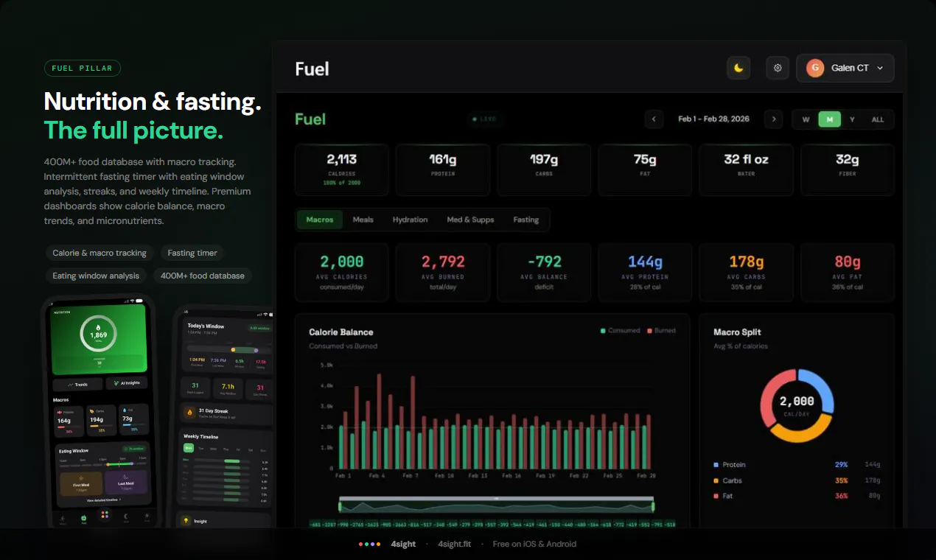Screen dimensions: 936x560
Task: Switch to the Hydration tab
Action: tap(411, 220)
